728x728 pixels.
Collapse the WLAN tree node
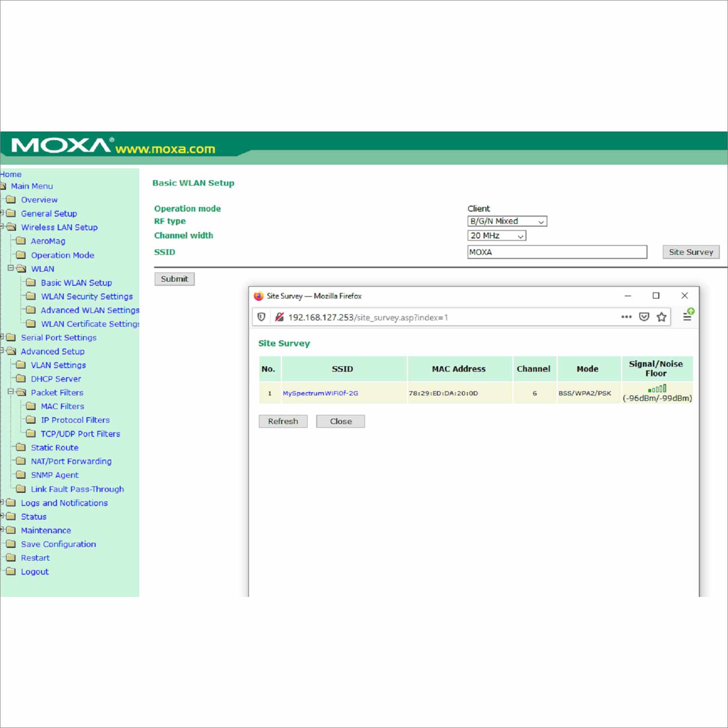tap(10, 268)
